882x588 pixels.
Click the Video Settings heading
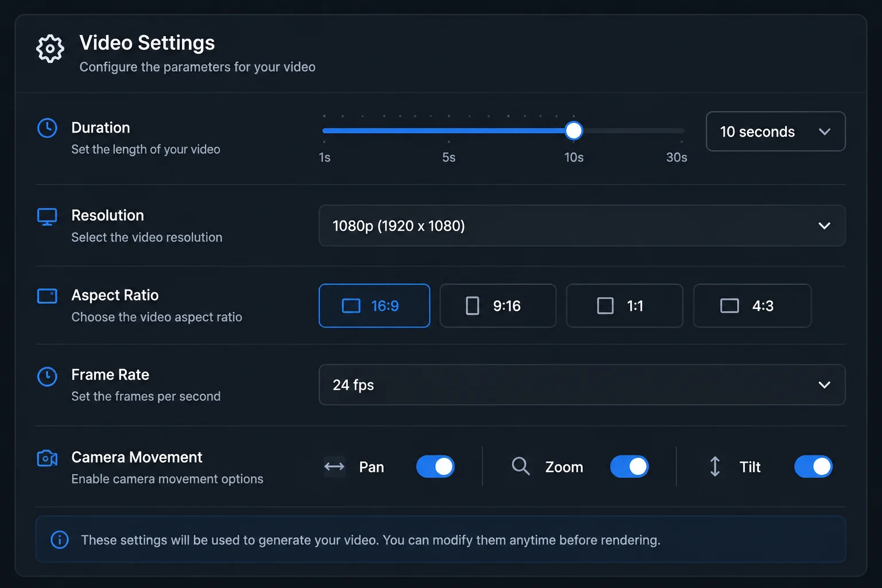tap(147, 43)
